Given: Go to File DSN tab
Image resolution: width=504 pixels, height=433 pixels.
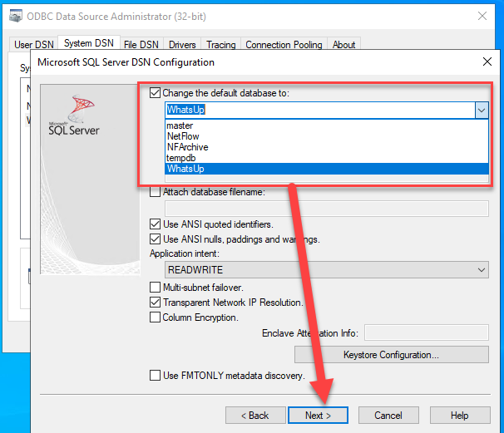Looking at the screenshot, I should [x=141, y=45].
